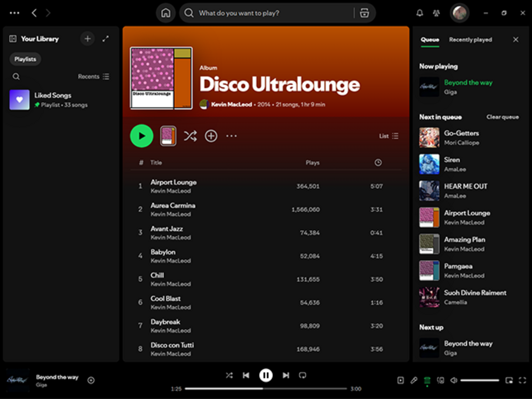Open the List view options dropdown
Screen dimensions: 532x399
(x=389, y=136)
